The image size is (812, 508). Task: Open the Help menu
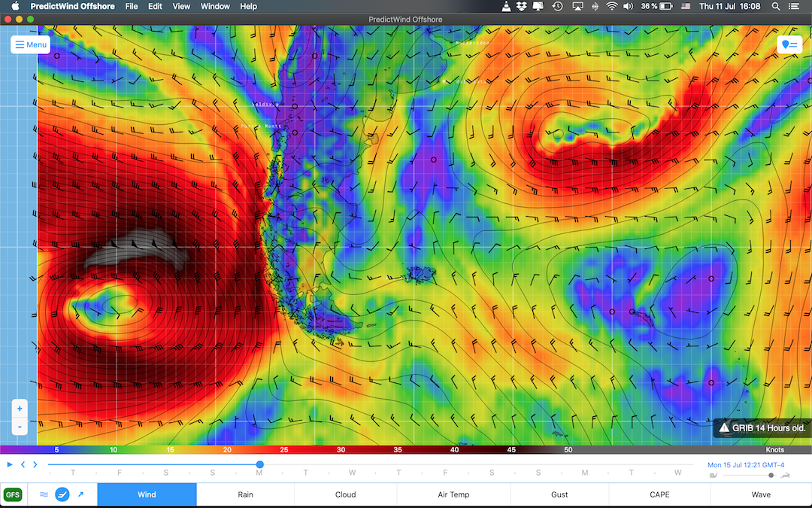point(249,6)
